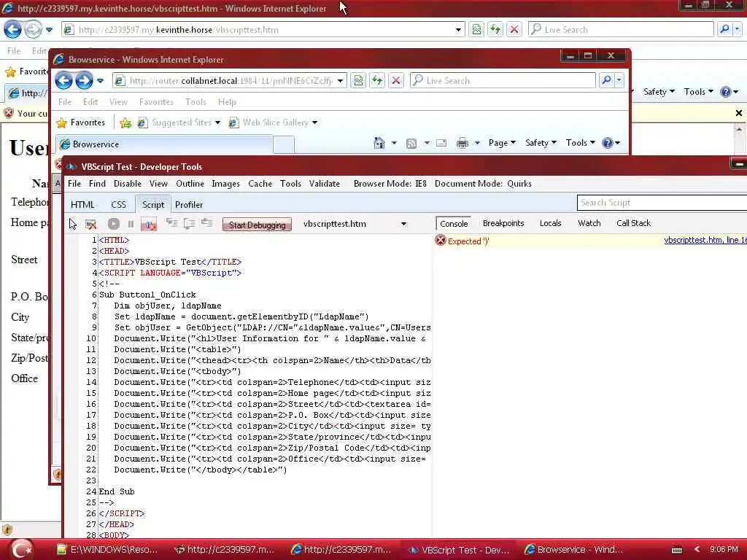
Task: Open Web Slice Gallery dropdown
Action: [x=274, y=122]
